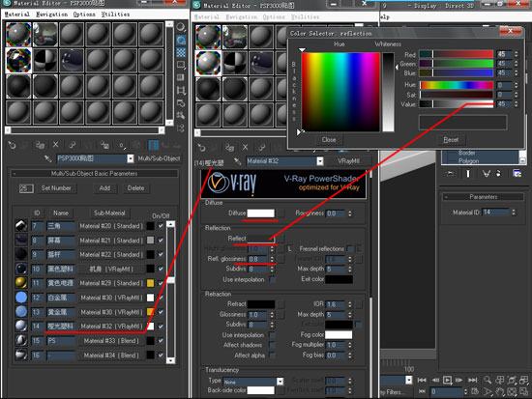Select the Polygon sub-object level
The height and width of the screenshot is (399, 532).
[468, 160]
